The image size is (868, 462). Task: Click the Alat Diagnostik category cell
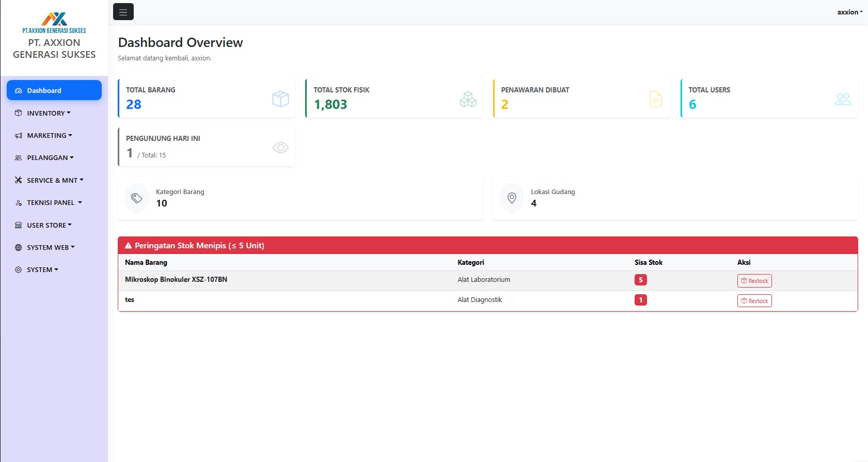tap(480, 299)
